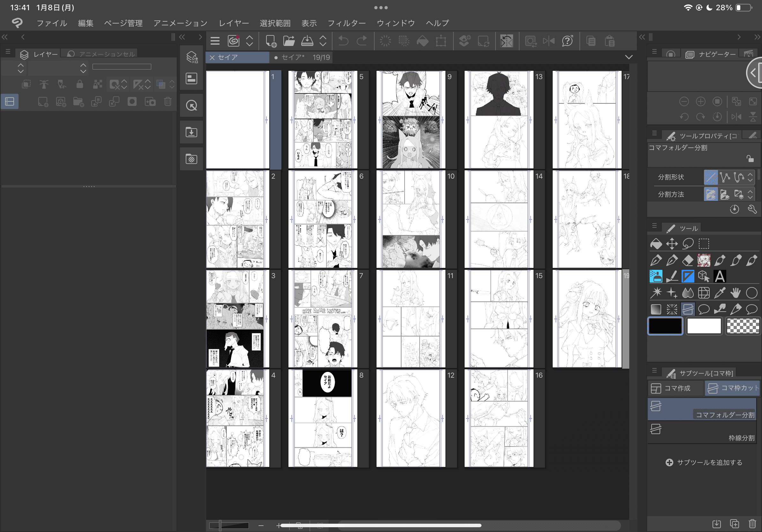
Task: Choose the spline split shape option
Action: pyautogui.click(x=739, y=177)
